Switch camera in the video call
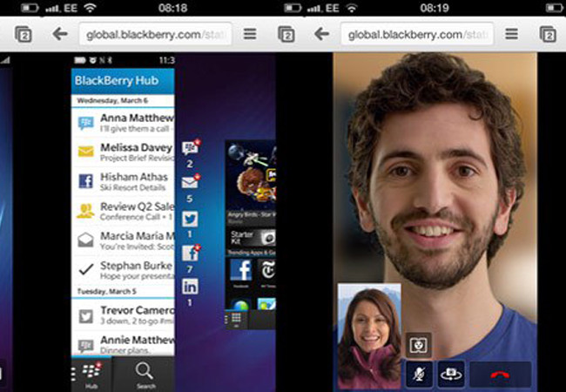 pyautogui.click(x=451, y=374)
